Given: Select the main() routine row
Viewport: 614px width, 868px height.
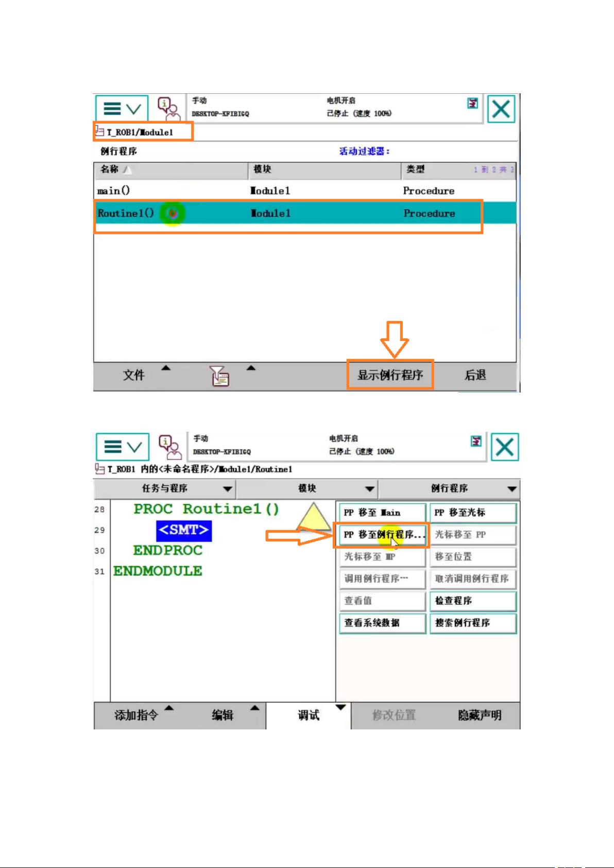Looking at the screenshot, I should coord(288,191).
